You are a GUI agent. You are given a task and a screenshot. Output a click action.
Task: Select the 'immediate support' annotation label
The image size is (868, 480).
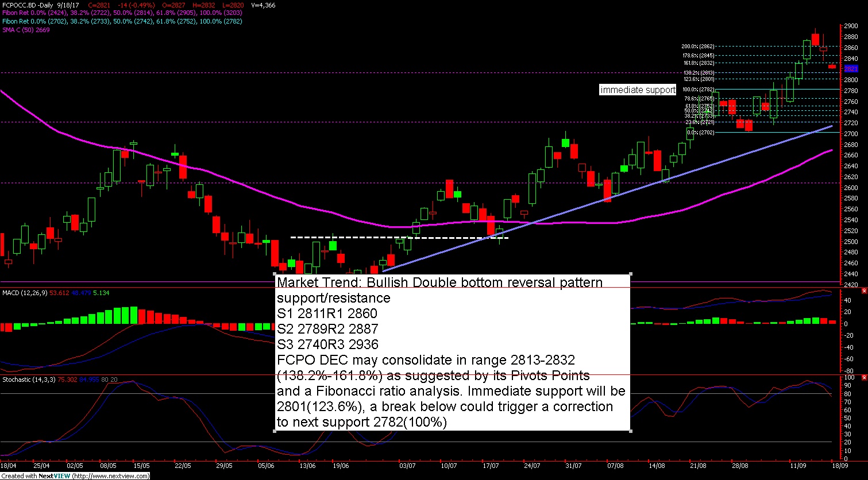[638, 90]
